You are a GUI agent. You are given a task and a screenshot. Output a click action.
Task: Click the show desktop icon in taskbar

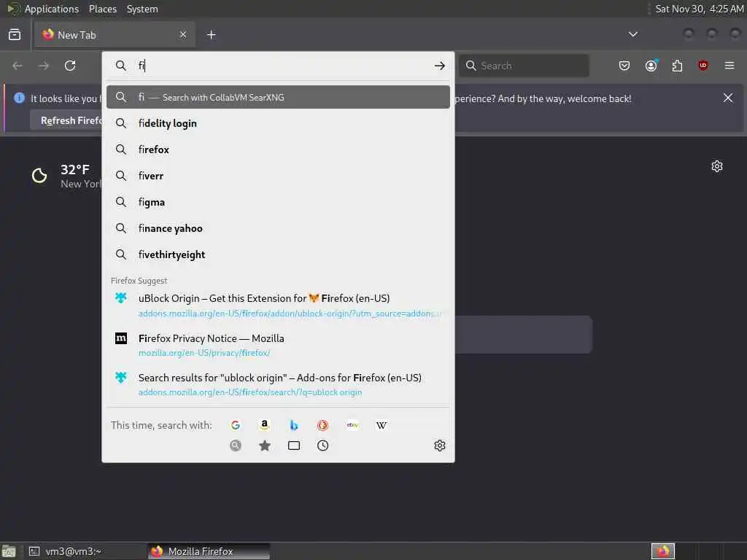[9, 551]
